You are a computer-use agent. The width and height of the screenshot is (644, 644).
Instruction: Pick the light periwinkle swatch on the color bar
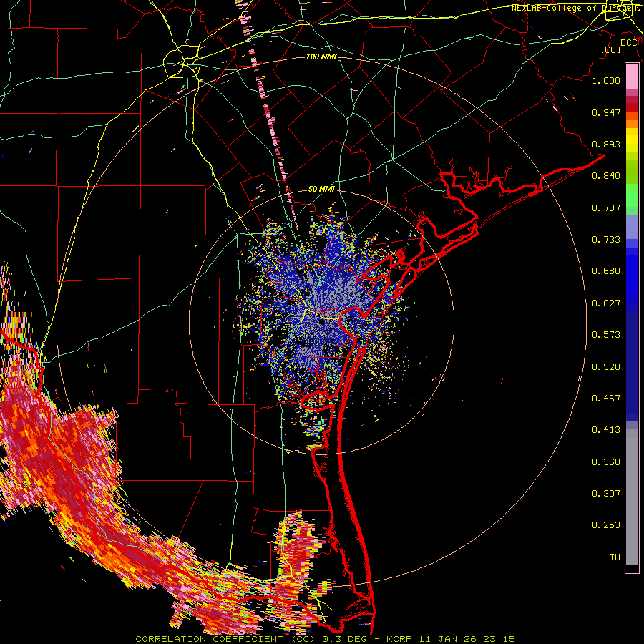point(632,227)
